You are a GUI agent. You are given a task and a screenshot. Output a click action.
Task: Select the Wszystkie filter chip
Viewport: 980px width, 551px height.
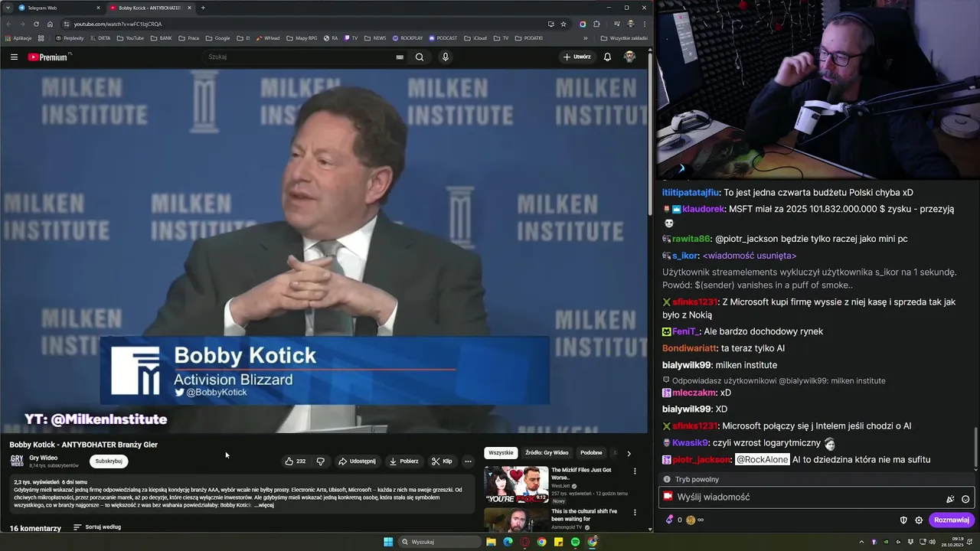(x=501, y=453)
